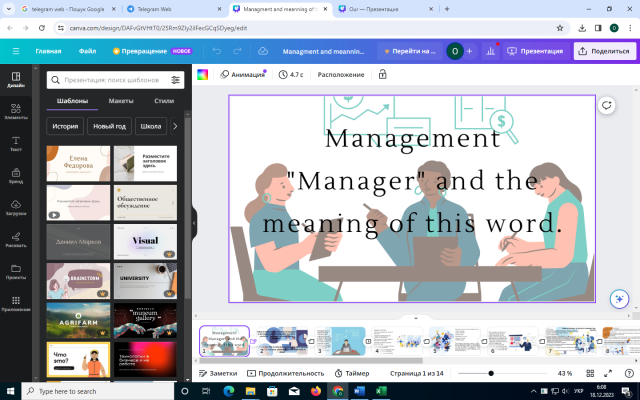Open the Draw panel in sidebar
Image resolution: width=640 pixels, height=400 pixels.
pos(16,240)
